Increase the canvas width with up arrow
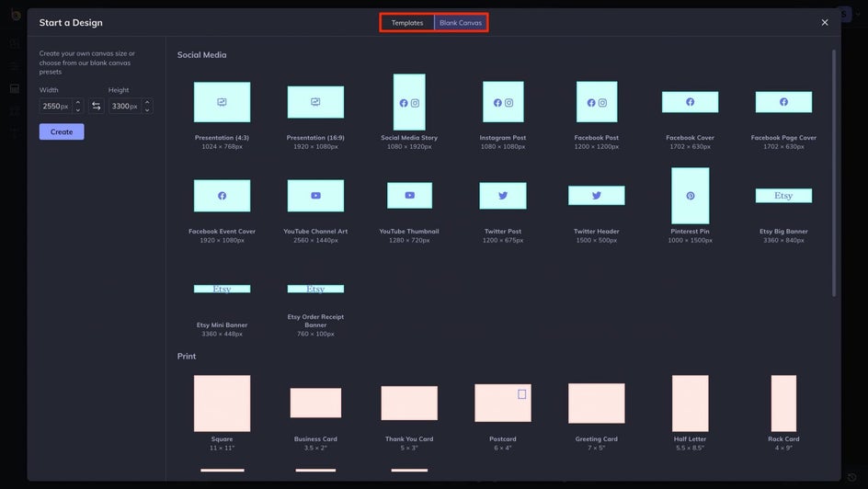The height and width of the screenshot is (489, 868). 78,102
